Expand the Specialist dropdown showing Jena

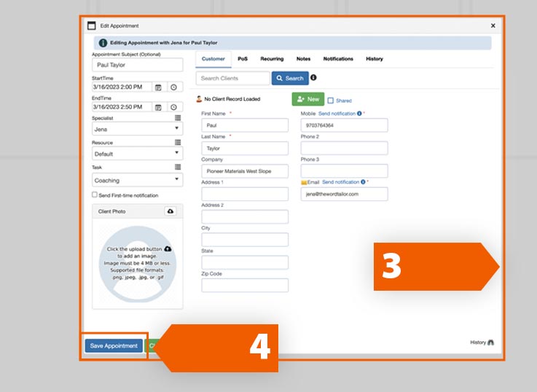pos(137,129)
